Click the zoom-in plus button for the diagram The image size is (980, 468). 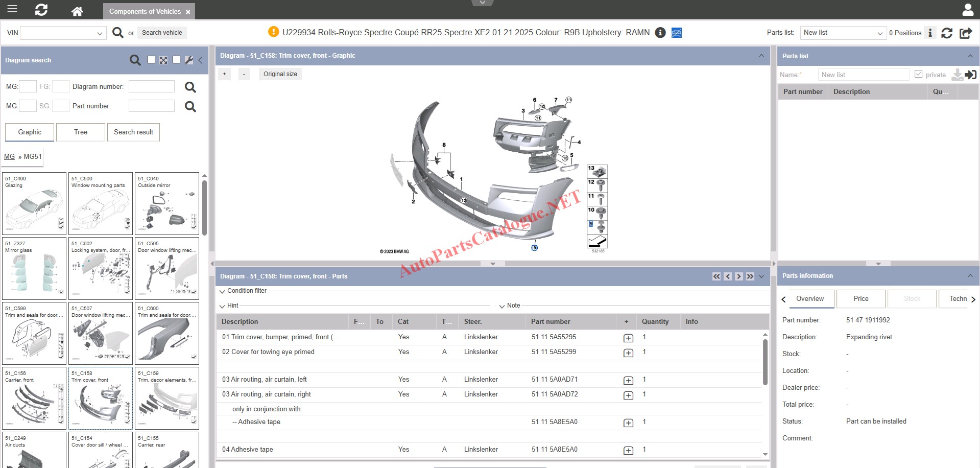coord(224,74)
